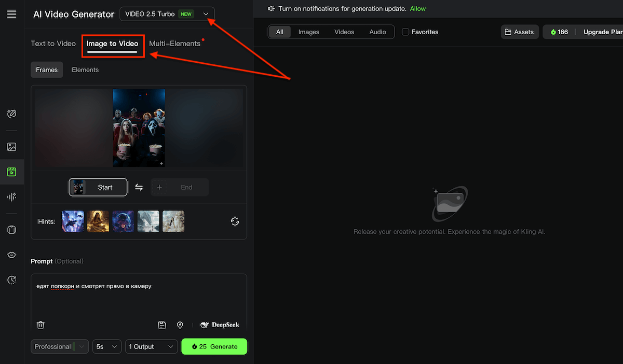Open prompt ideas lightbulb icon
The width and height of the screenshot is (623, 364).
(x=180, y=325)
